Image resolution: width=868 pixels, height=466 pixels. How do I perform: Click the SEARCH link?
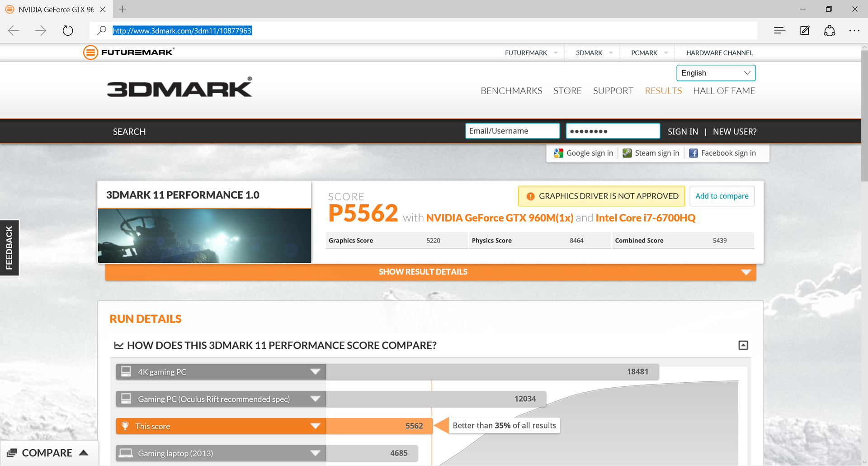tap(129, 132)
